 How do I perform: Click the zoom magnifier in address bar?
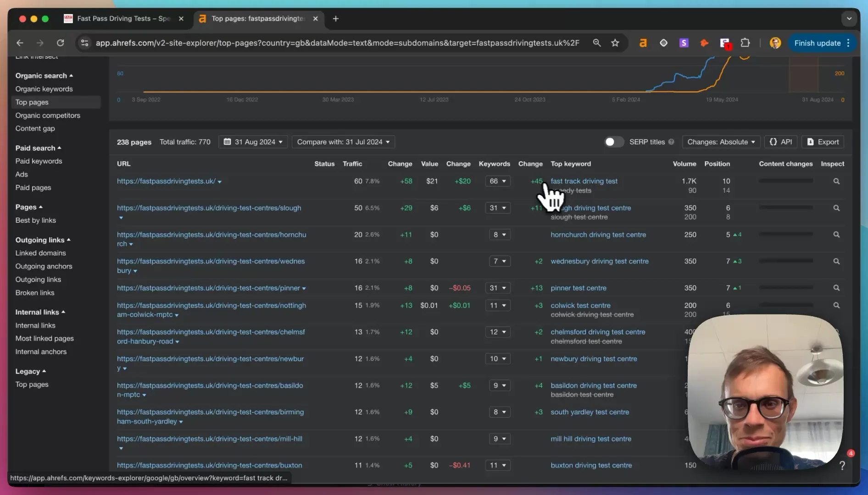tap(597, 43)
